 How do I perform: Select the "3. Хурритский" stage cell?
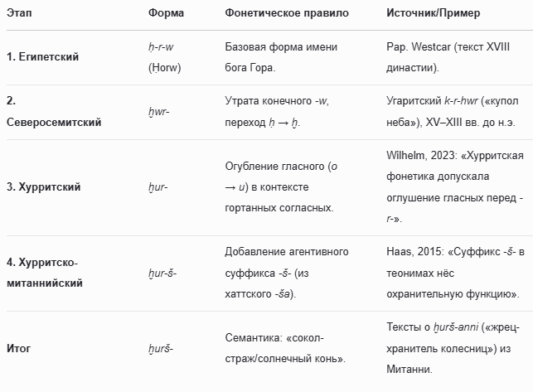point(44,186)
